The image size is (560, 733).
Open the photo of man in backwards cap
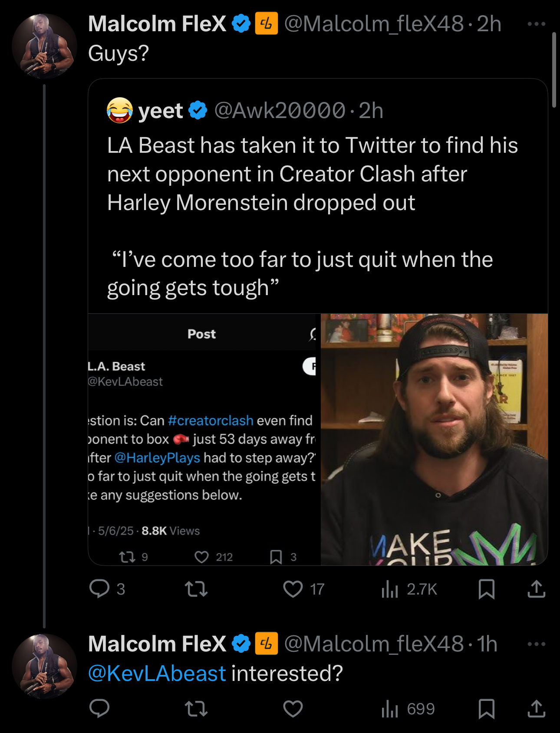coord(434,439)
